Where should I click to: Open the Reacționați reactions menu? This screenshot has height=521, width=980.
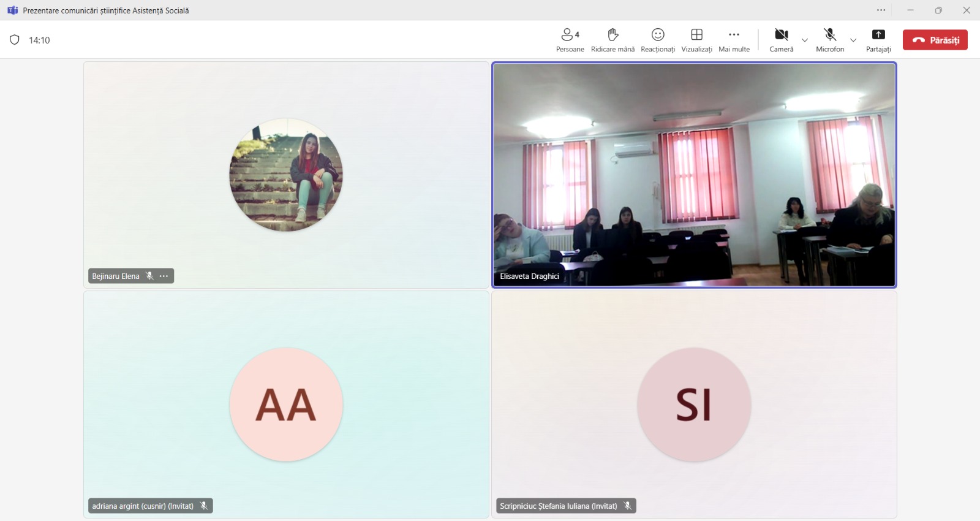coord(658,40)
